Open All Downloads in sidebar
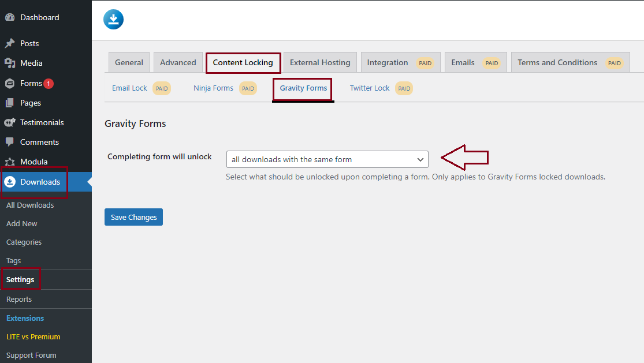Screen dimensions: 644x363 point(30,205)
